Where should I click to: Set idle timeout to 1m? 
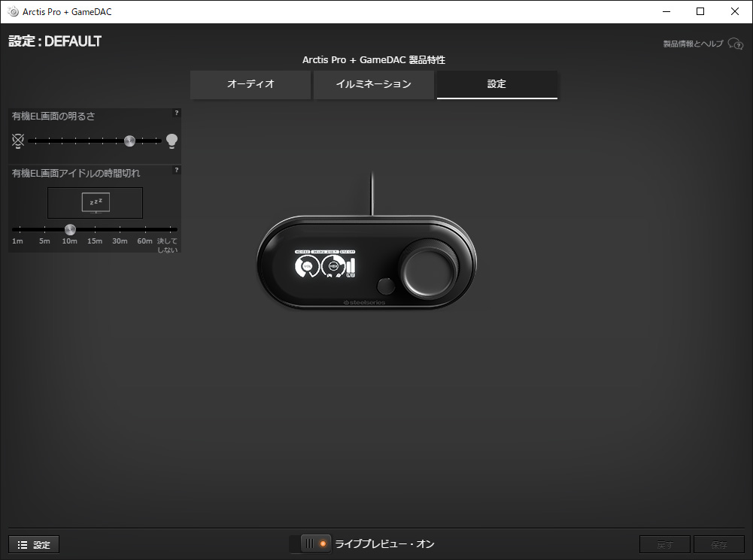[17, 241]
